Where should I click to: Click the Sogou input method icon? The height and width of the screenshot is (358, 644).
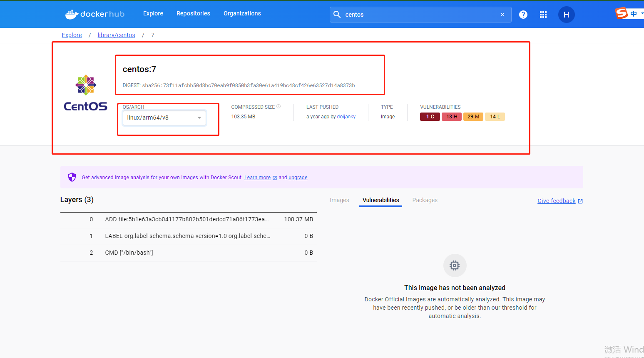(621, 13)
